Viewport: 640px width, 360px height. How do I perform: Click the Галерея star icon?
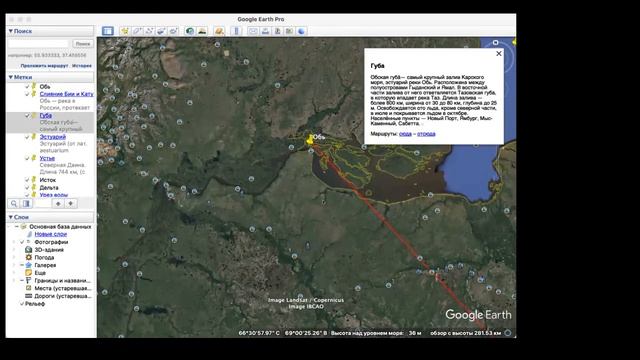click(29, 265)
